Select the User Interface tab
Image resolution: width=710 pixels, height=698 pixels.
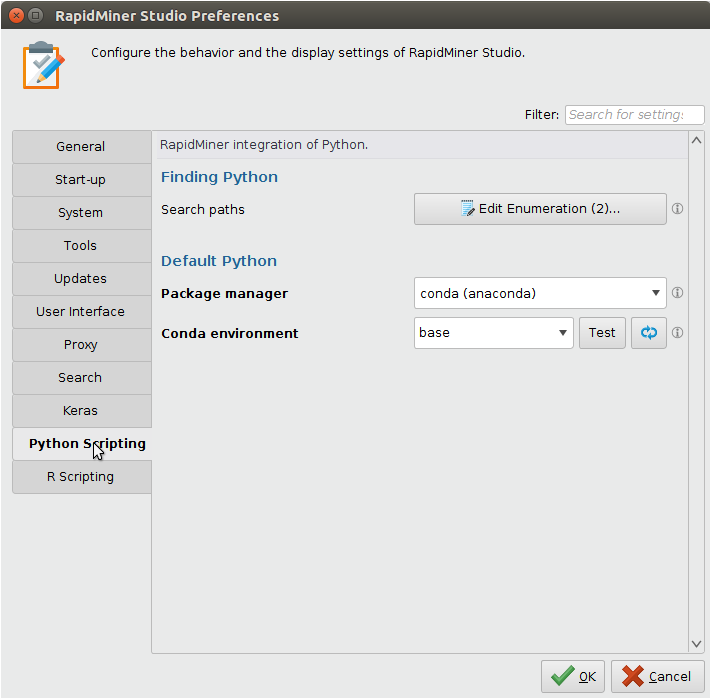tap(81, 312)
